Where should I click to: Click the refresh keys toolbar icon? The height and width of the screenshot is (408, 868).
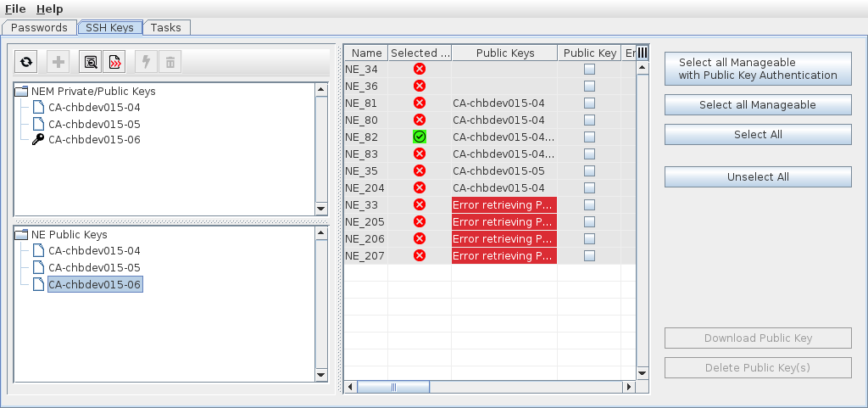26,62
